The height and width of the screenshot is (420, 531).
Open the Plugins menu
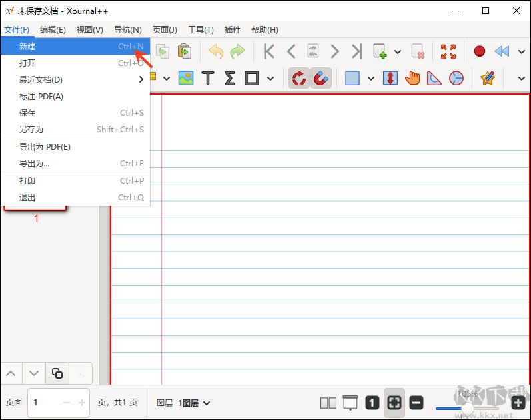(233, 30)
